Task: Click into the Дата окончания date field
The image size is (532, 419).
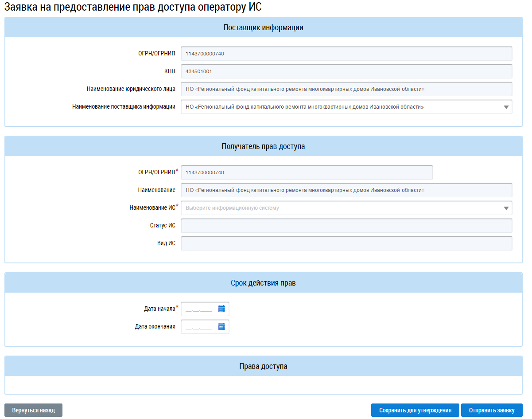Action: pyautogui.click(x=199, y=327)
